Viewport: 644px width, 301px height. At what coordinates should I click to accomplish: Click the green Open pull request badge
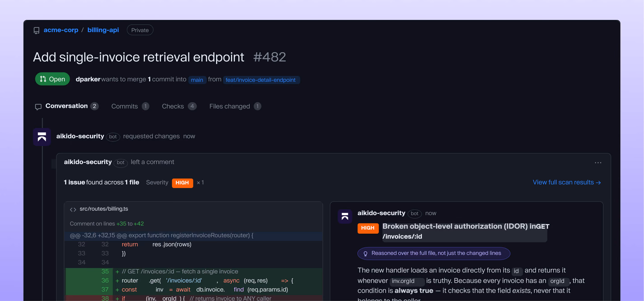tap(52, 79)
